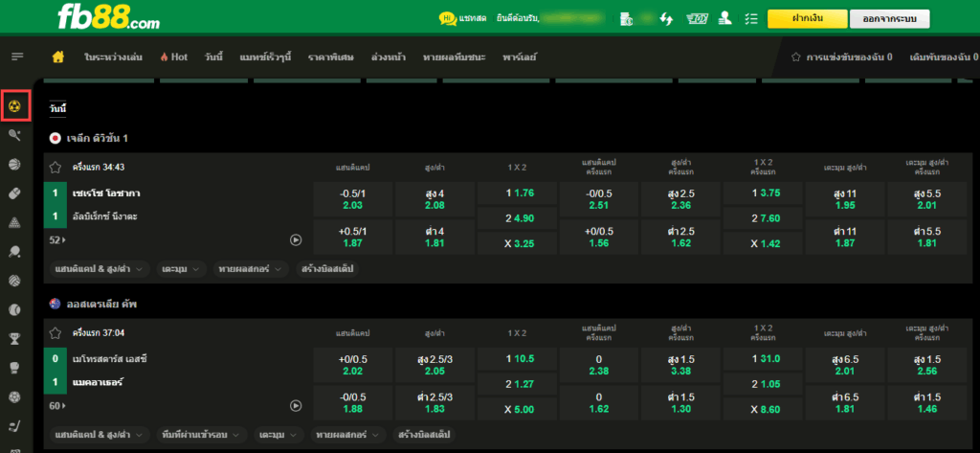The image size is (980, 453).
Task: Open the trophy outrights icon
Action: (15, 338)
